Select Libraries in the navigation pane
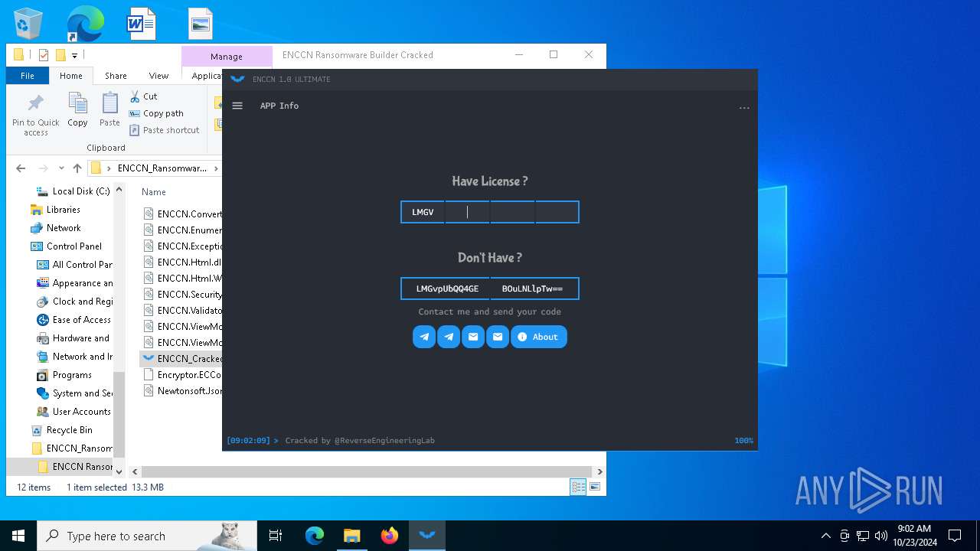Image resolution: width=980 pixels, height=551 pixels. click(55, 210)
